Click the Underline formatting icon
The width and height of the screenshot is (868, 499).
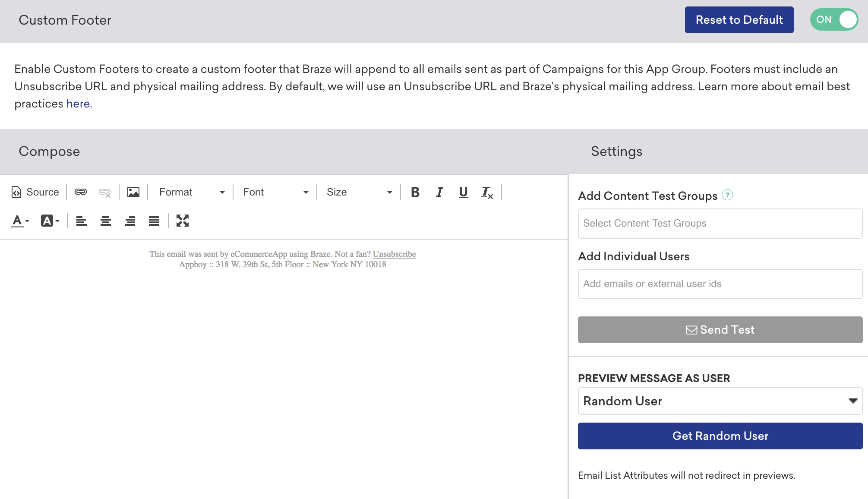pyautogui.click(x=463, y=193)
